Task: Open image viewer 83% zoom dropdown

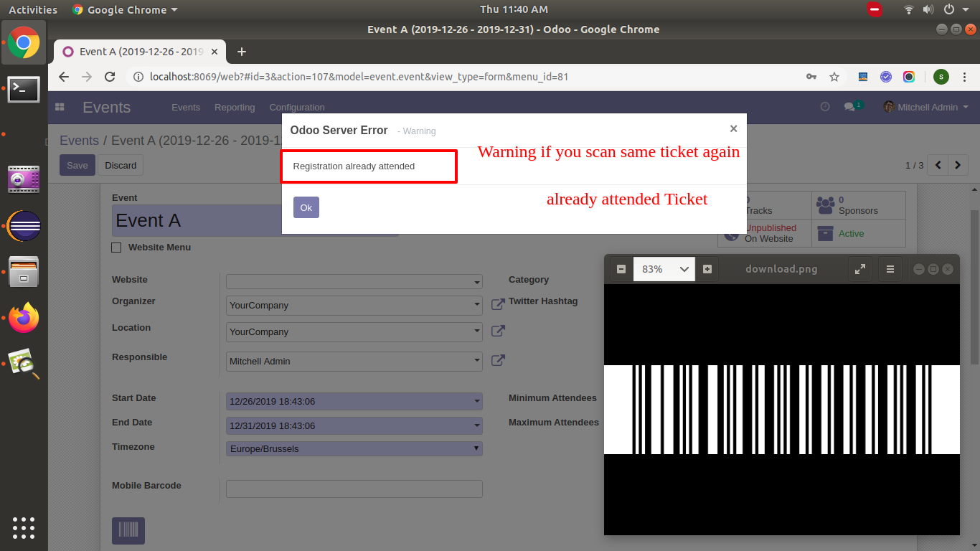Action: (x=664, y=269)
